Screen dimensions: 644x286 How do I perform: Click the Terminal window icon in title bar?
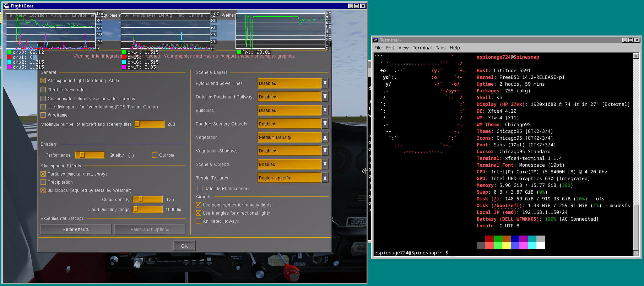pyautogui.click(x=375, y=40)
